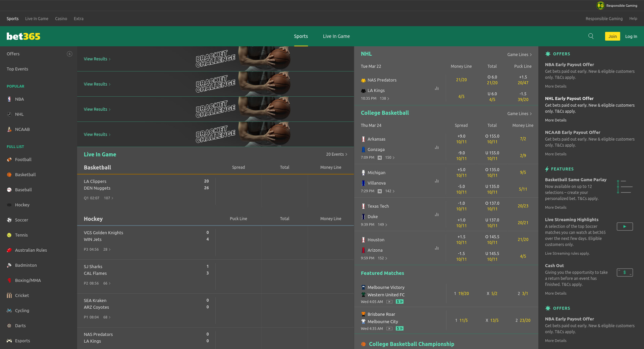Click the search magnifier icon

pyautogui.click(x=591, y=36)
